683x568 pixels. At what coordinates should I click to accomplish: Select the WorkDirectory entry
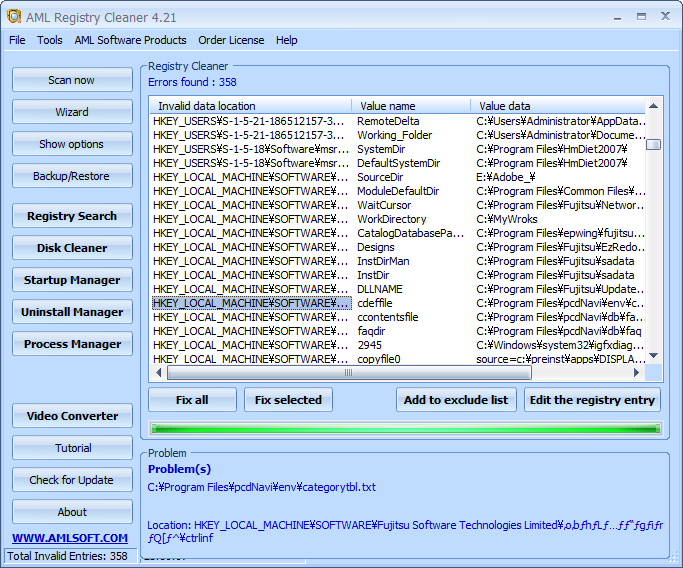tap(398, 219)
